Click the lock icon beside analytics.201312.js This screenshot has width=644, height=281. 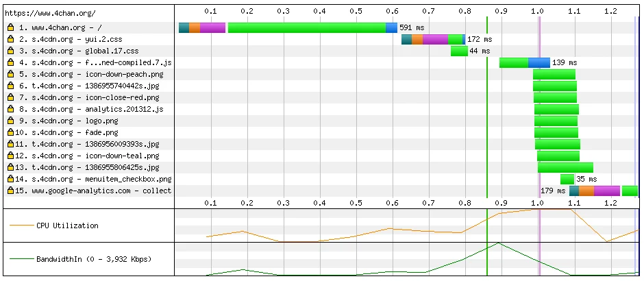pos(11,109)
